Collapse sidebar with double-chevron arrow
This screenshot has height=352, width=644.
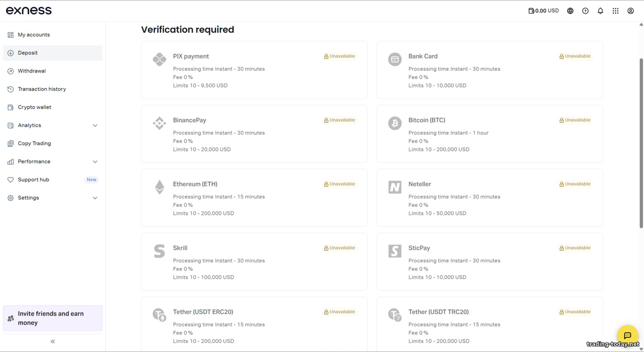[53, 341]
